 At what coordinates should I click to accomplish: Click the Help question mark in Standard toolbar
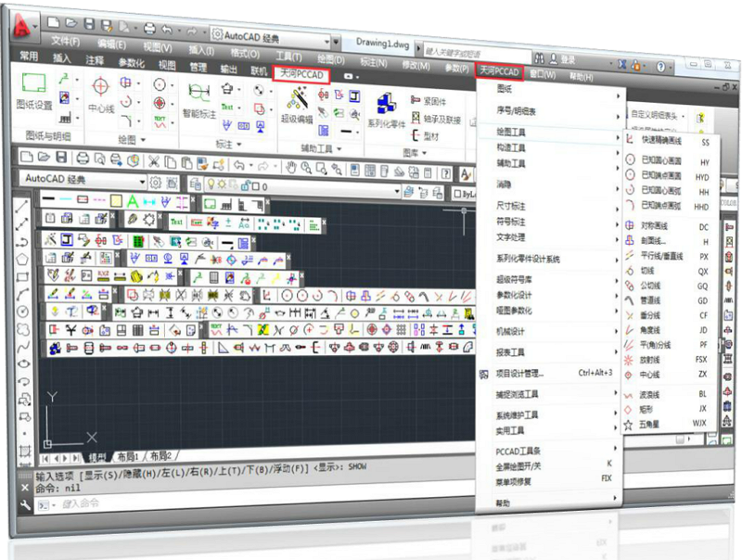445,173
